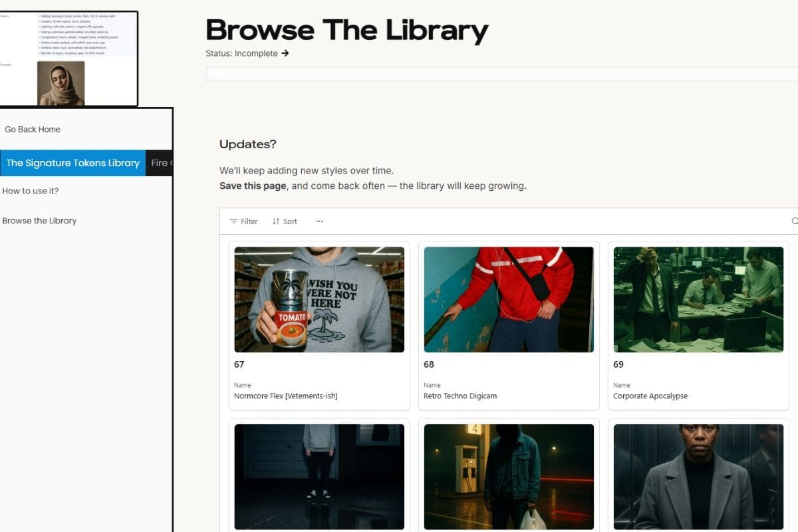The image size is (798, 532).
Task: Click the progress bar under status
Action: (502, 74)
